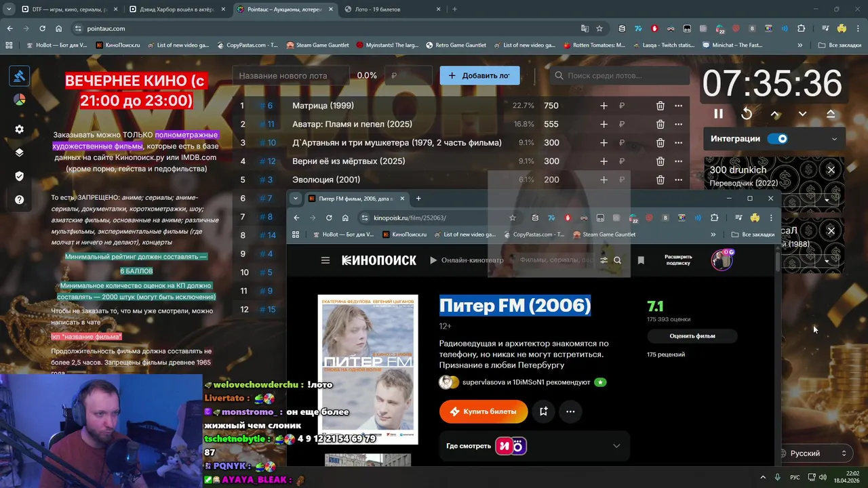The image size is (868, 488).
Task: Click the Добавить лот button
Action: click(479, 75)
